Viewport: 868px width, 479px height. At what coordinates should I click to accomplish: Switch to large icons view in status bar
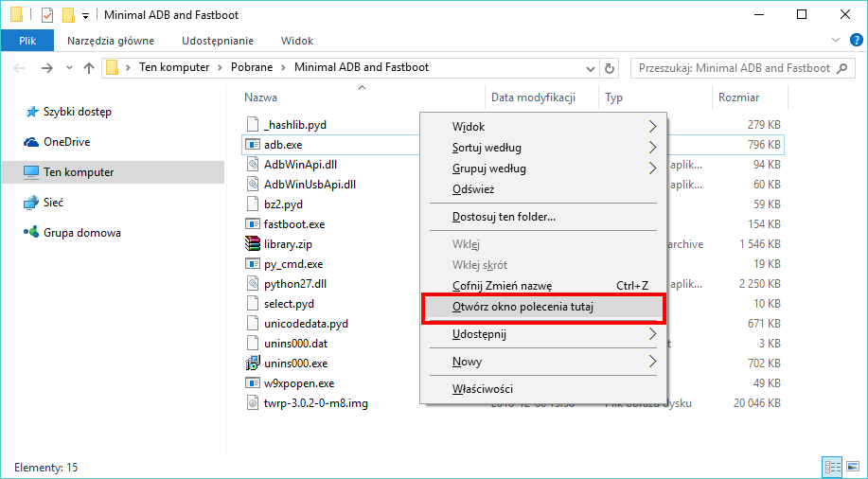[x=852, y=467]
